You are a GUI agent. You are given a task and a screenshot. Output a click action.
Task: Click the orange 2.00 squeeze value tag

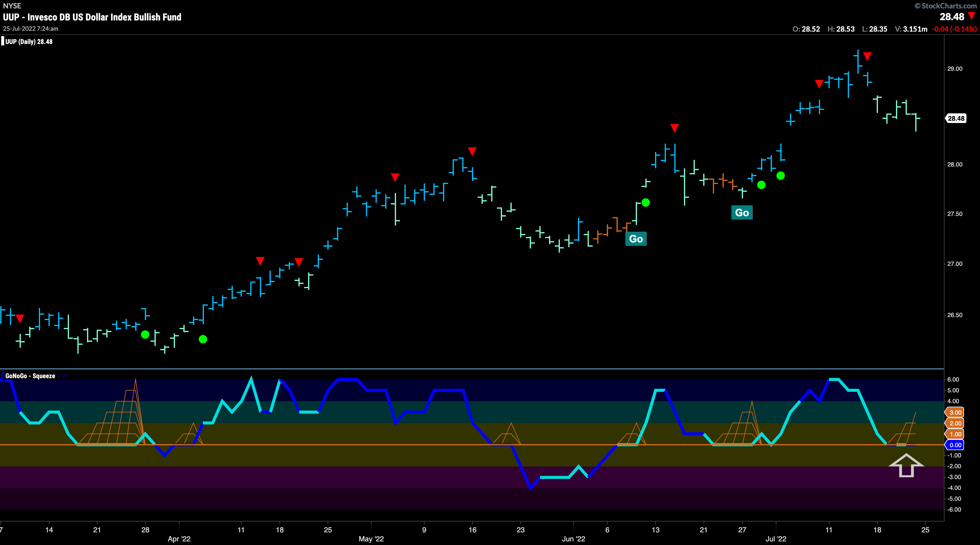click(955, 423)
